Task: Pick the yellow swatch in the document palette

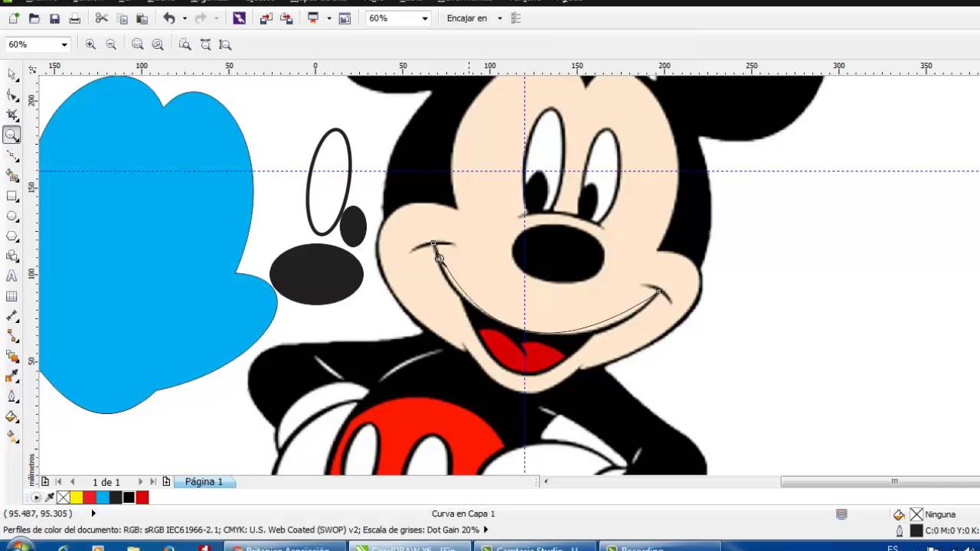Action: (x=77, y=497)
